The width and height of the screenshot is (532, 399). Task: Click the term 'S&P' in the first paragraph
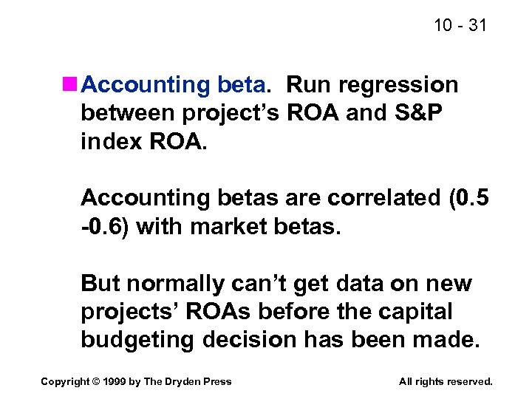tap(438, 113)
